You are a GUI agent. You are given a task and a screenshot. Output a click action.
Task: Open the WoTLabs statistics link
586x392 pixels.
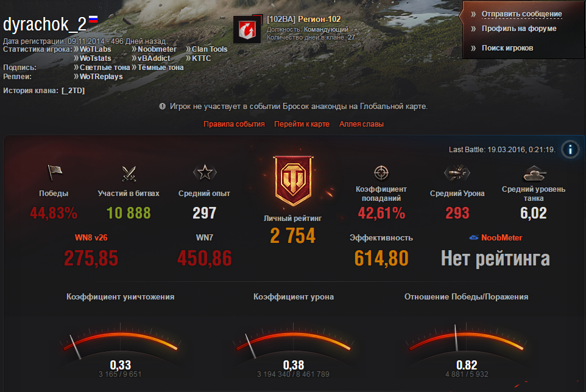(x=95, y=49)
